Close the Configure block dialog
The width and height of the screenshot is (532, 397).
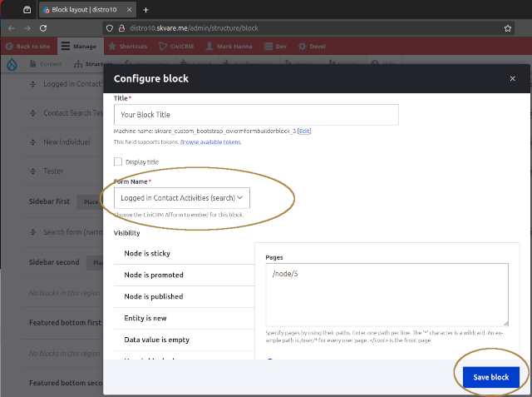(x=512, y=78)
